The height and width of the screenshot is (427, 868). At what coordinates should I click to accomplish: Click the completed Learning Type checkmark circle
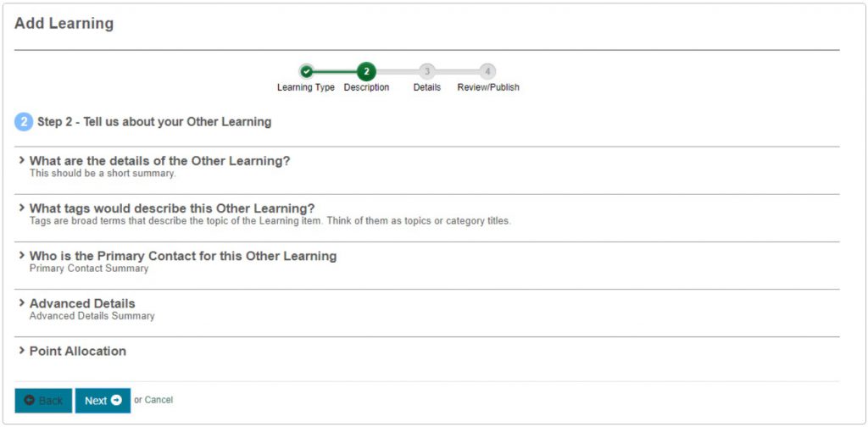[x=306, y=72]
